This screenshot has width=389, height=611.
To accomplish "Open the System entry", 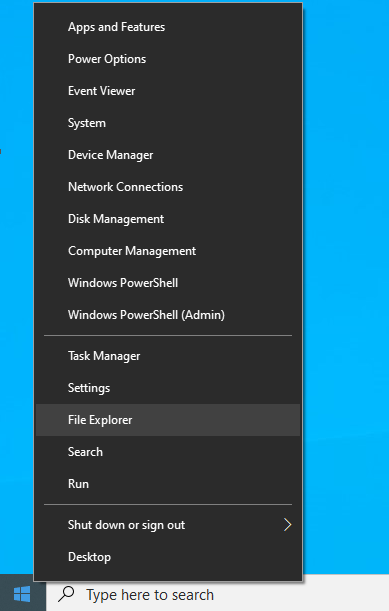I will point(168,123).
